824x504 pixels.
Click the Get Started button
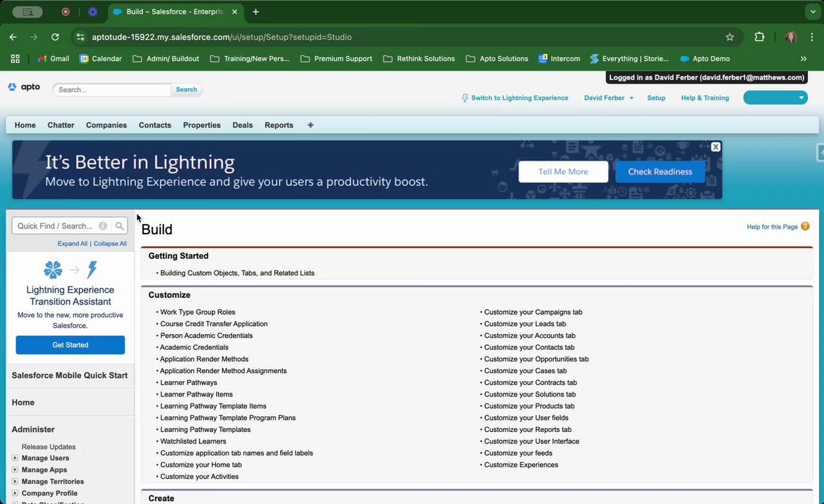coord(70,345)
